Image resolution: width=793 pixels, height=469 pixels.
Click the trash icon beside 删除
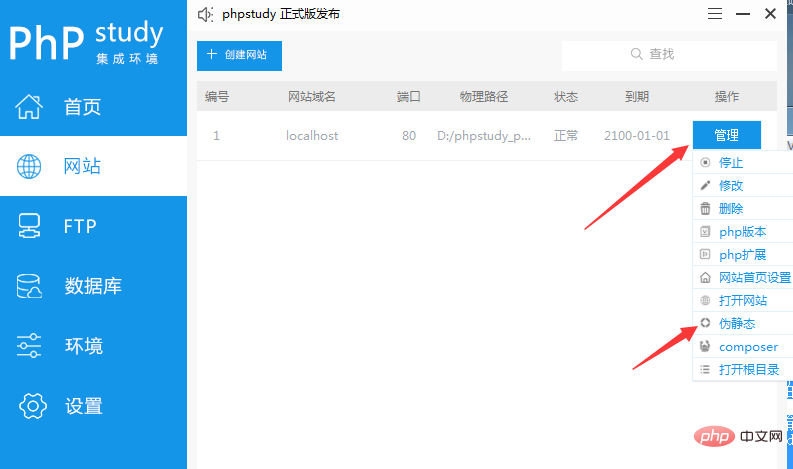click(705, 208)
